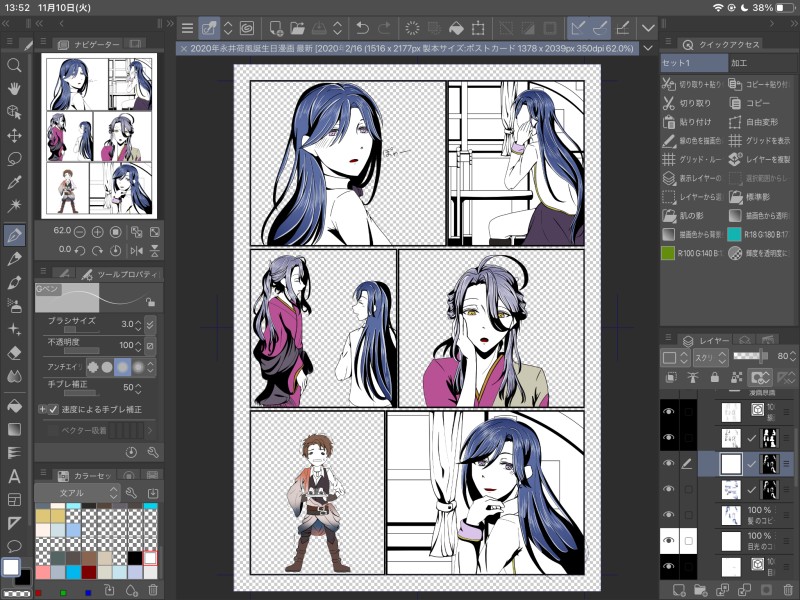Select the Auto select magic wand tool

14,205
